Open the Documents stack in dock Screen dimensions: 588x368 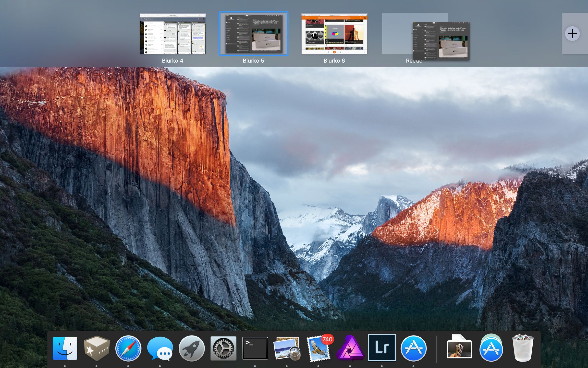click(x=459, y=348)
